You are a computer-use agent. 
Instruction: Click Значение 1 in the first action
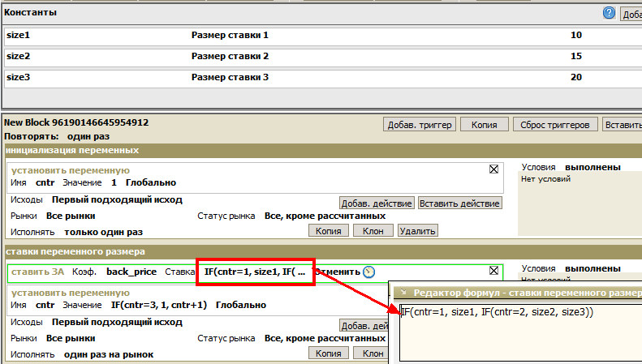[114, 183]
